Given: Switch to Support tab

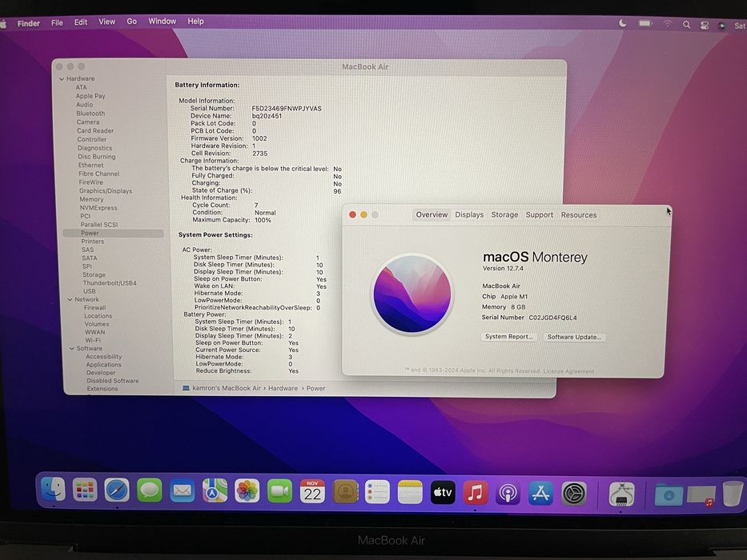Looking at the screenshot, I should pyautogui.click(x=540, y=214).
